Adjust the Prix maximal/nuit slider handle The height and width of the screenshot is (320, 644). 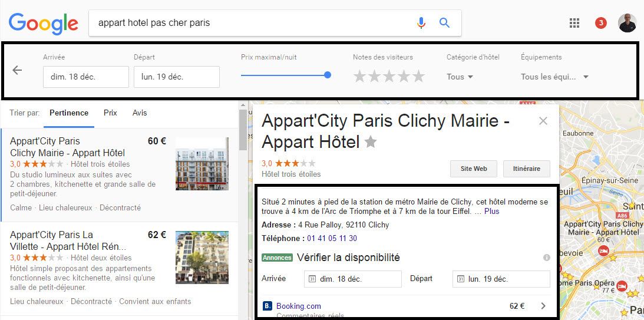[328, 75]
